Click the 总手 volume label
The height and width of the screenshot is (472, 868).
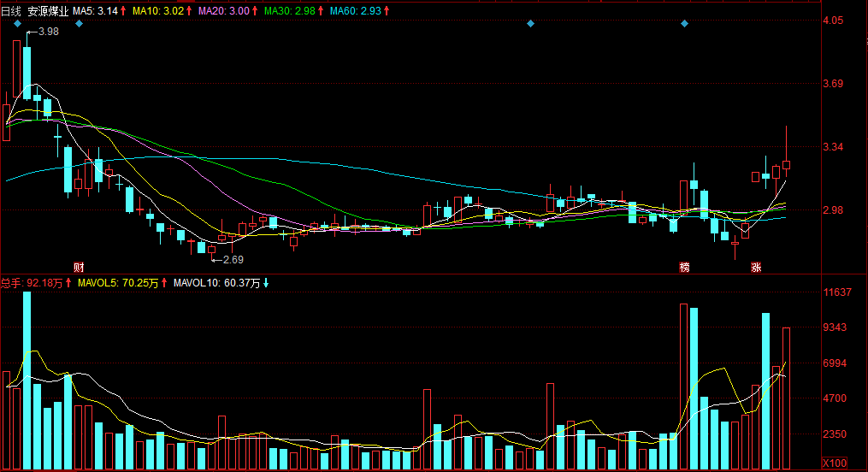(x=34, y=282)
